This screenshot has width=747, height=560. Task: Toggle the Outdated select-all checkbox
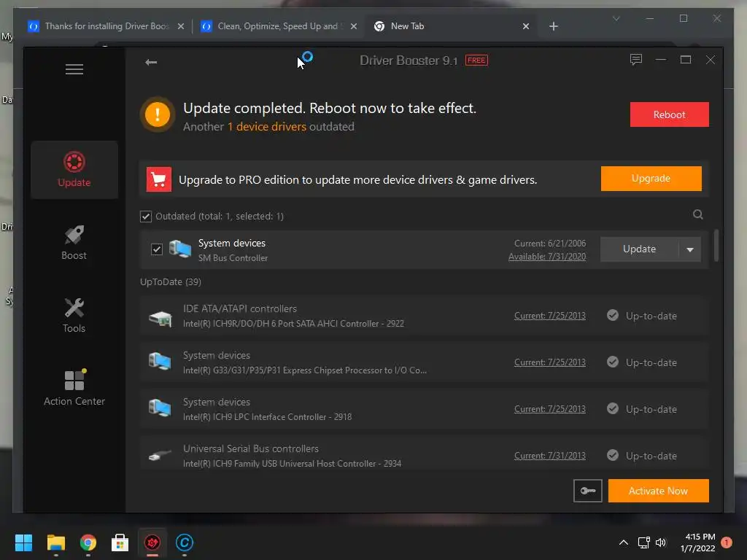146,216
